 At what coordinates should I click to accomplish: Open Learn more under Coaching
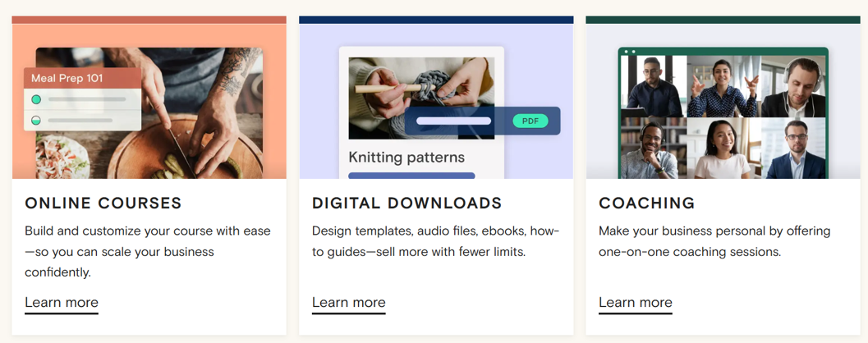pos(635,303)
